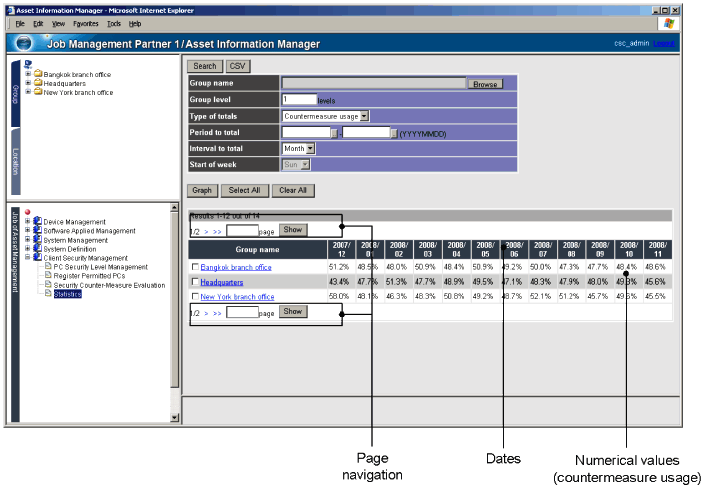The height and width of the screenshot is (495, 719).
Task: Open the Favorites menu
Action: click(85, 23)
